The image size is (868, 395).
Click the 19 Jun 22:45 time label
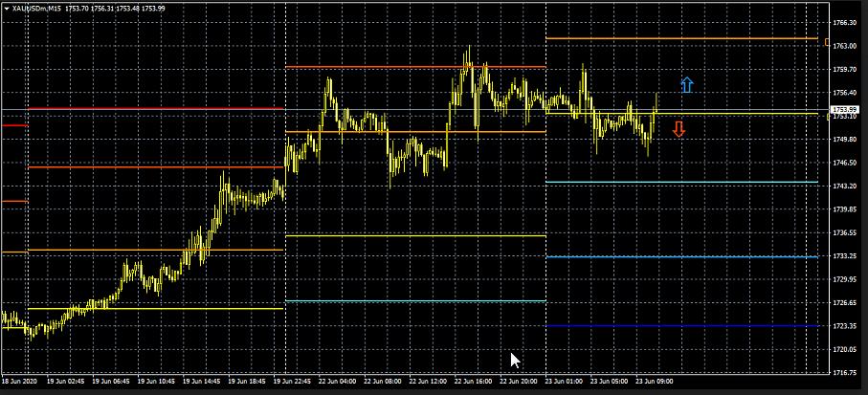pos(292,382)
